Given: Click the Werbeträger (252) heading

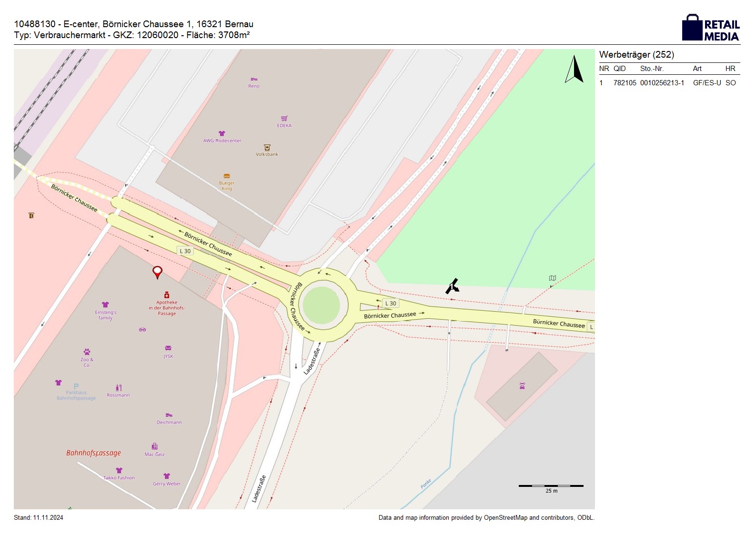Looking at the screenshot, I should 636,54.
